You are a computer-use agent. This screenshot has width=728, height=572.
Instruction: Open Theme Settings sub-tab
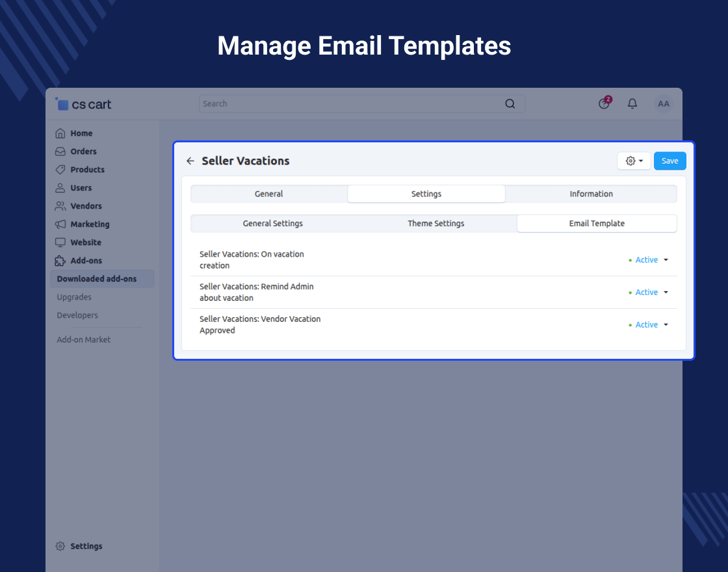[x=436, y=224]
